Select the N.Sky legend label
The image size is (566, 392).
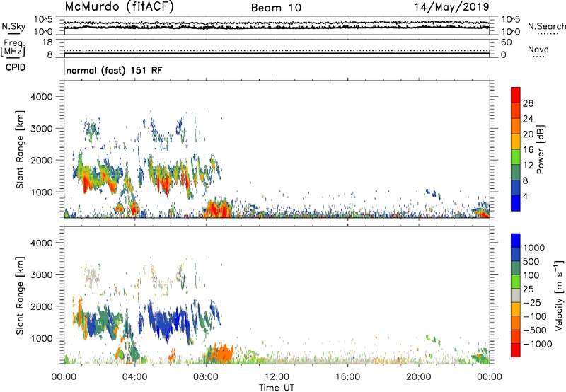click(x=13, y=26)
